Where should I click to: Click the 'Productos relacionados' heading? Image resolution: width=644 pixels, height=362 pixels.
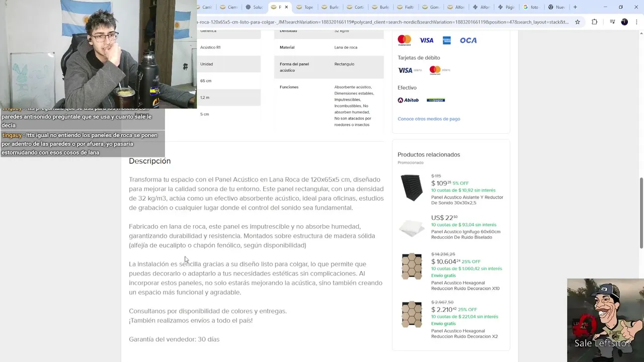tap(429, 154)
